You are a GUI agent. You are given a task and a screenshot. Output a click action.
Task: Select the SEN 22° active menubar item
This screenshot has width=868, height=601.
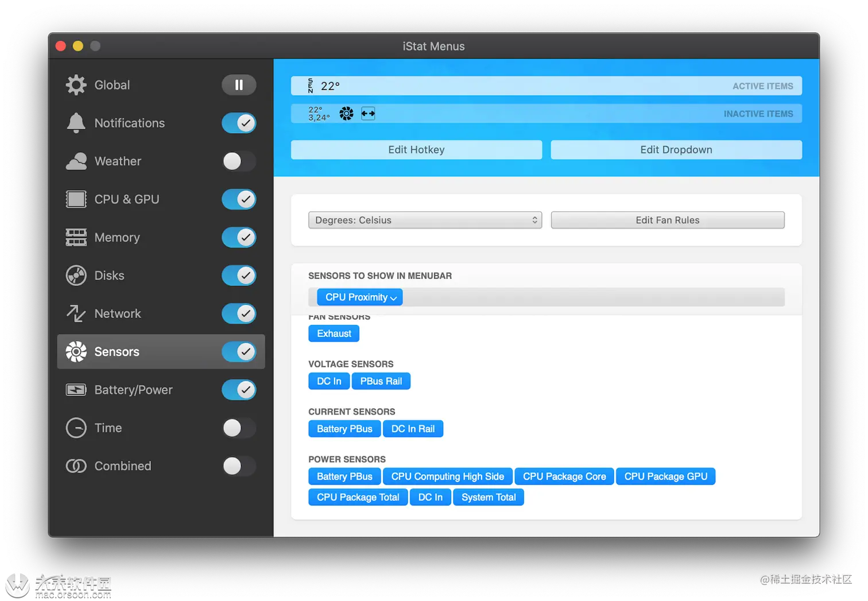324,86
